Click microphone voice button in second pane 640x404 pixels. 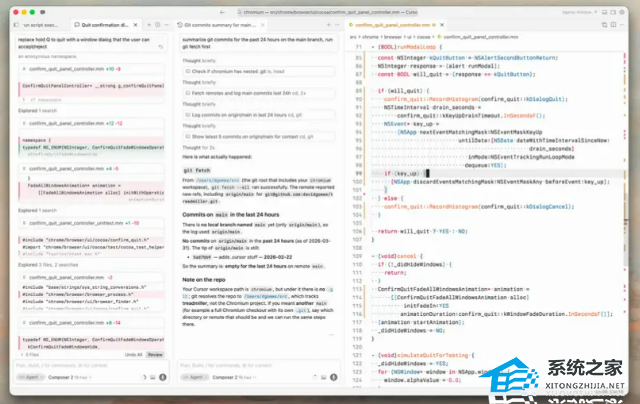tap(333, 377)
